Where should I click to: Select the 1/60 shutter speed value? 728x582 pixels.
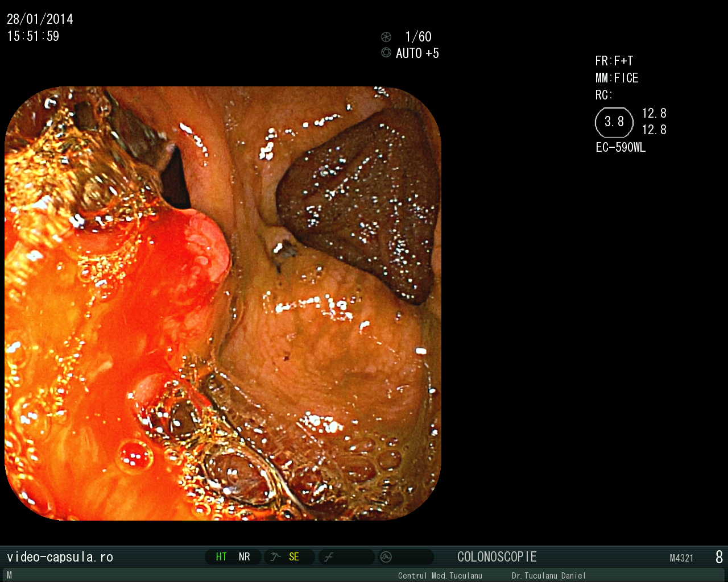(418, 37)
